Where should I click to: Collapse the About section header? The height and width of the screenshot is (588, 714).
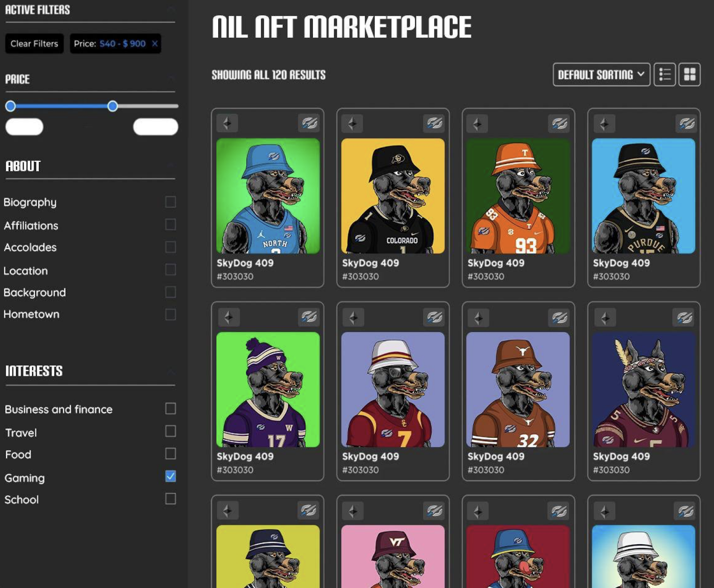click(170, 166)
